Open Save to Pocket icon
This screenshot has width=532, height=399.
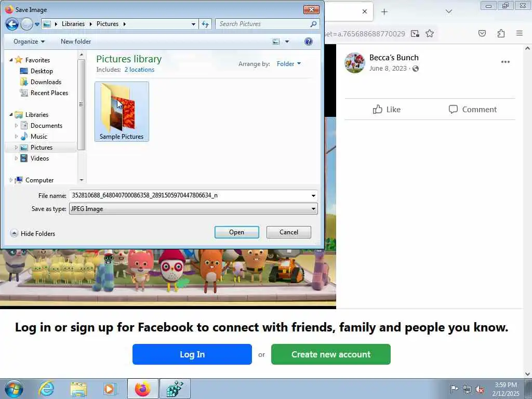click(482, 33)
